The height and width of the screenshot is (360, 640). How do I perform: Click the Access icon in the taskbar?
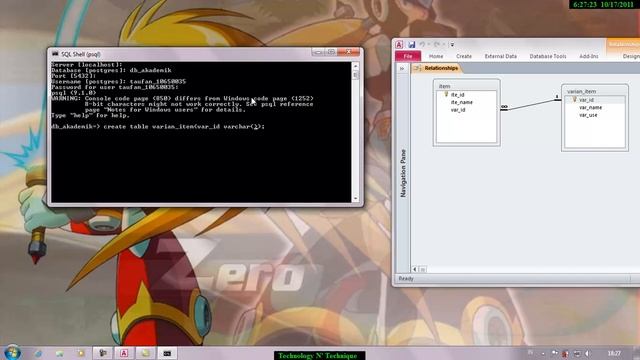pyautogui.click(x=124, y=353)
